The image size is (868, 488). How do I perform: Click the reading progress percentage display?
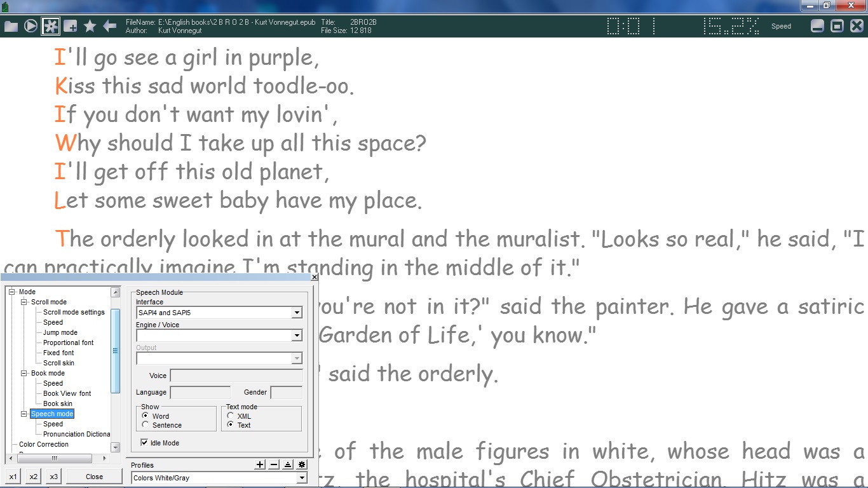tap(731, 26)
